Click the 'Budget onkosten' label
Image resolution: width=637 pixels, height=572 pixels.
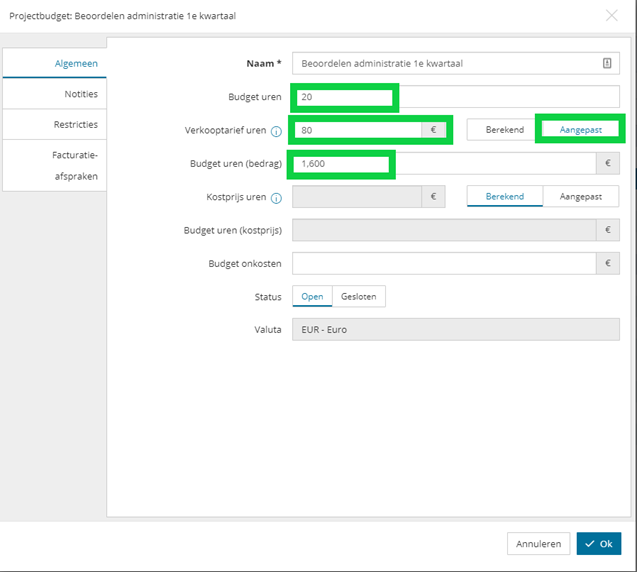click(x=245, y=264)
